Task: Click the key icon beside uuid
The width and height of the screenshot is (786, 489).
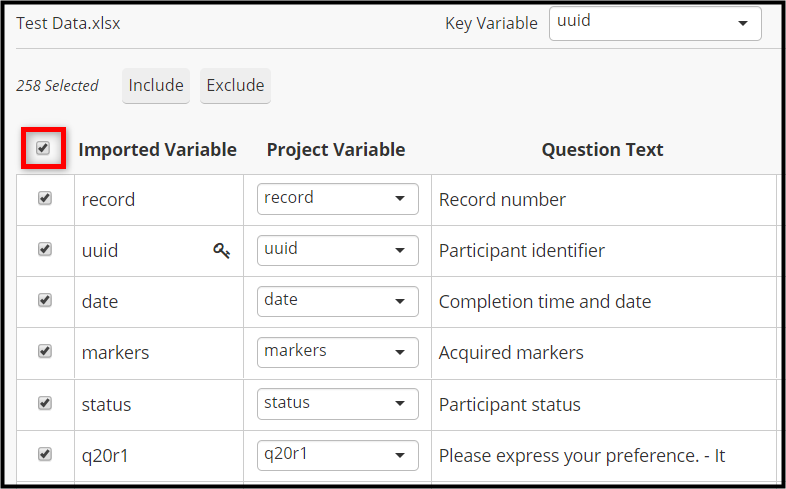Action: click(222, 250)
